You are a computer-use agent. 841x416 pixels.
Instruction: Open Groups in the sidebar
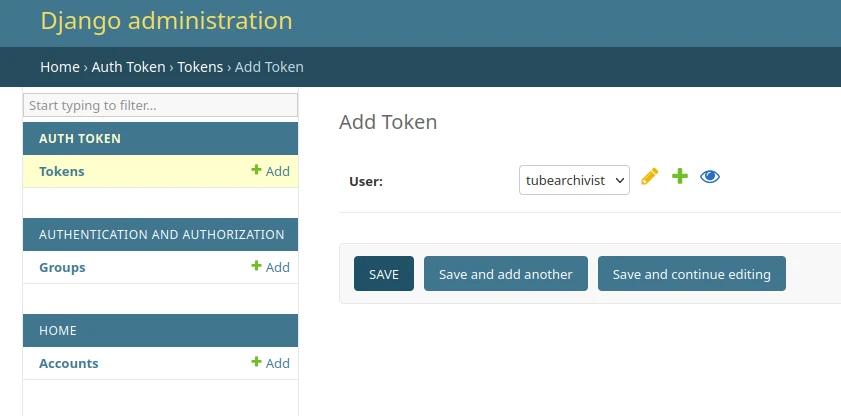(62, 267)
